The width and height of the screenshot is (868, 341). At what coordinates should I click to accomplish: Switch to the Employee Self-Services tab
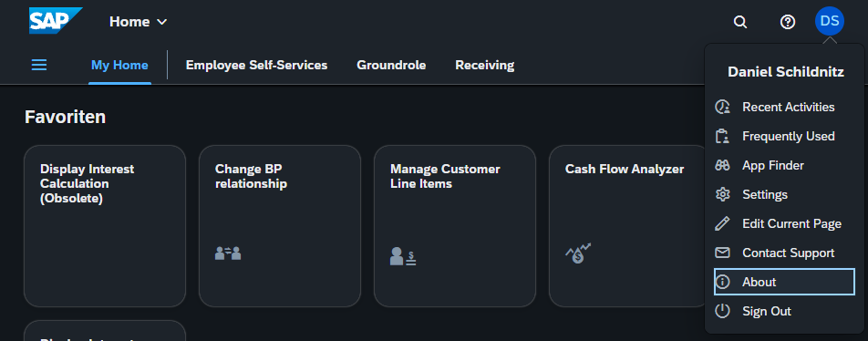[x=256, y=66]
